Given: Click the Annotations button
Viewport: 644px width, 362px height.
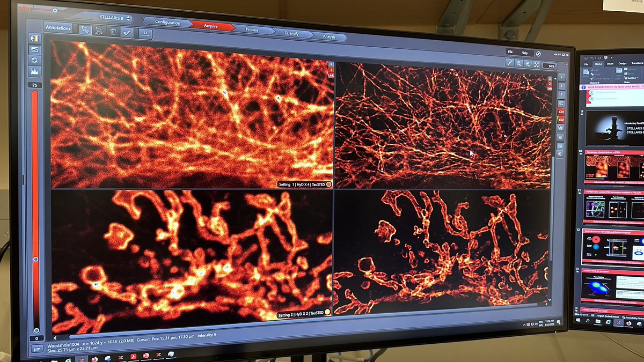Looking at the screenshot, I should tap(58, 27).
